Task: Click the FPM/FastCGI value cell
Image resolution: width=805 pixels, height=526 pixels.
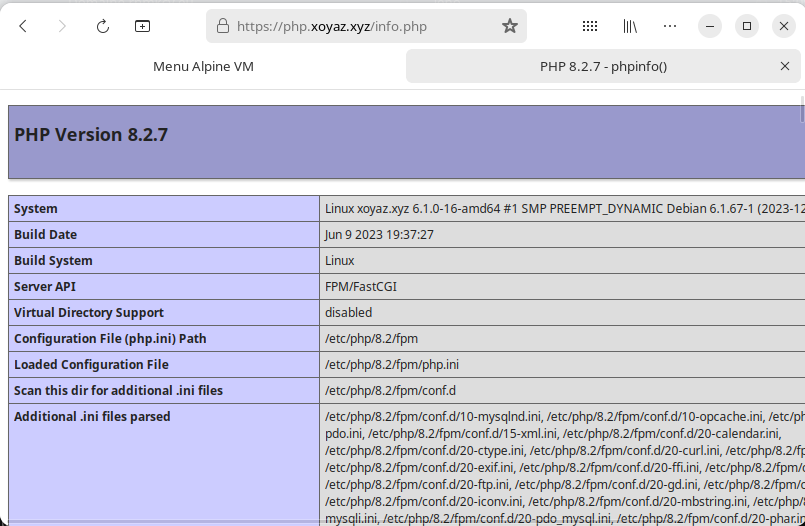Action: coord(360,287)
